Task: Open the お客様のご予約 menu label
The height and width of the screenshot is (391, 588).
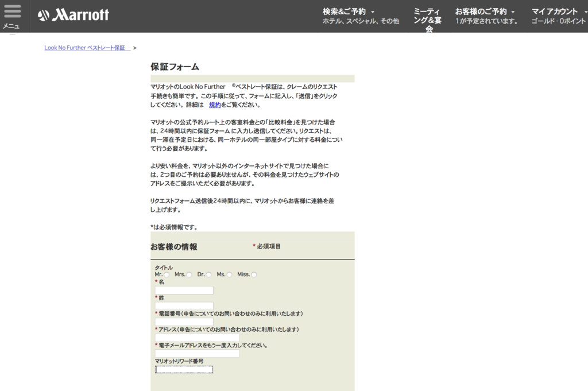Action: coord(481,11)
